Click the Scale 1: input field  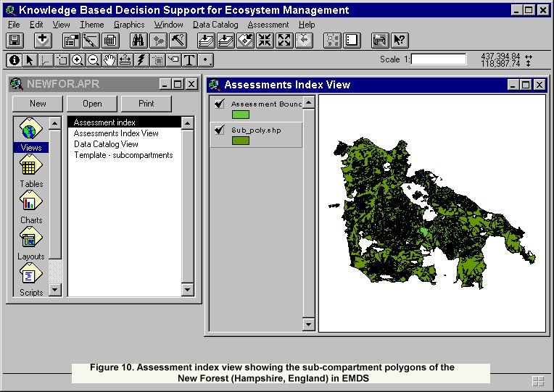[x=439, y=59]
